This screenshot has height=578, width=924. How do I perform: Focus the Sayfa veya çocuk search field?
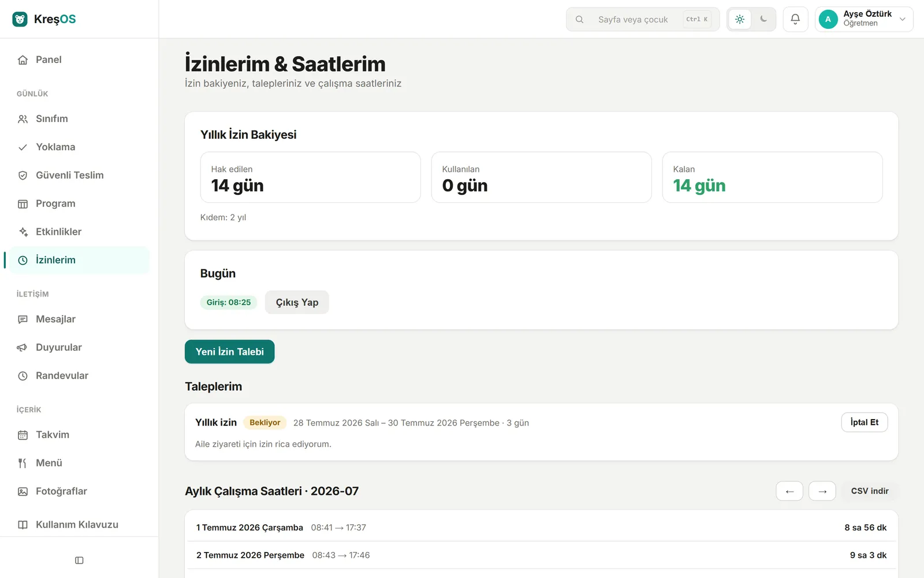642,19
